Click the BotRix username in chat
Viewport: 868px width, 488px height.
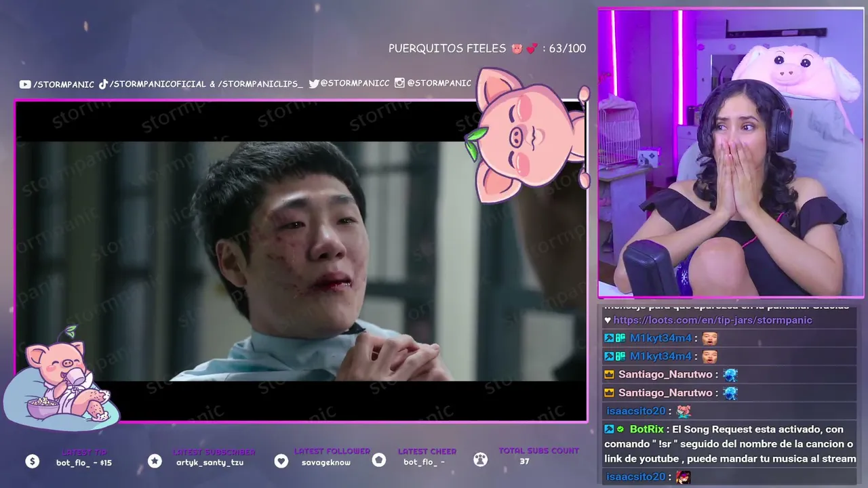(648, 429)
